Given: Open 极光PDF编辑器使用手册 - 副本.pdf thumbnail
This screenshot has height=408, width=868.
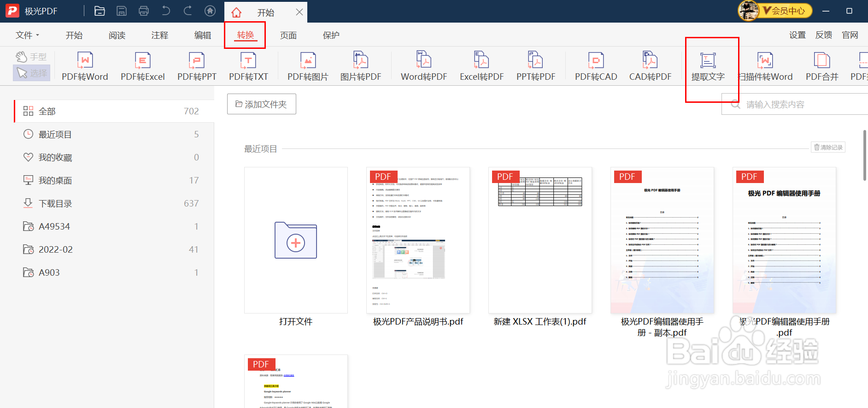Looking at the screenshot, I should (662, 240).
